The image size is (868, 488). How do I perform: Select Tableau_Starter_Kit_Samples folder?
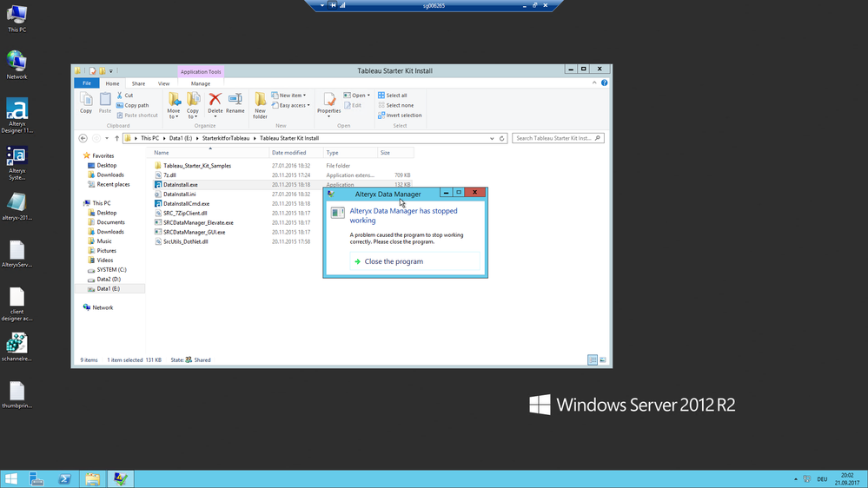click(x=197, y=166)
